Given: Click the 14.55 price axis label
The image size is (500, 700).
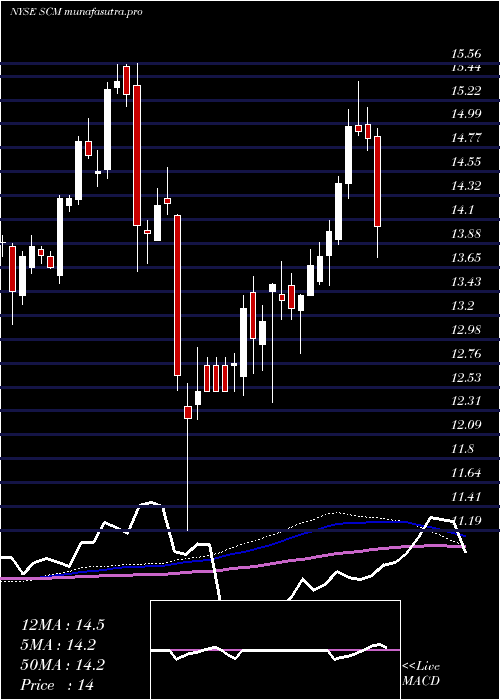Looking at the screenshot, I should coord(466,162).
